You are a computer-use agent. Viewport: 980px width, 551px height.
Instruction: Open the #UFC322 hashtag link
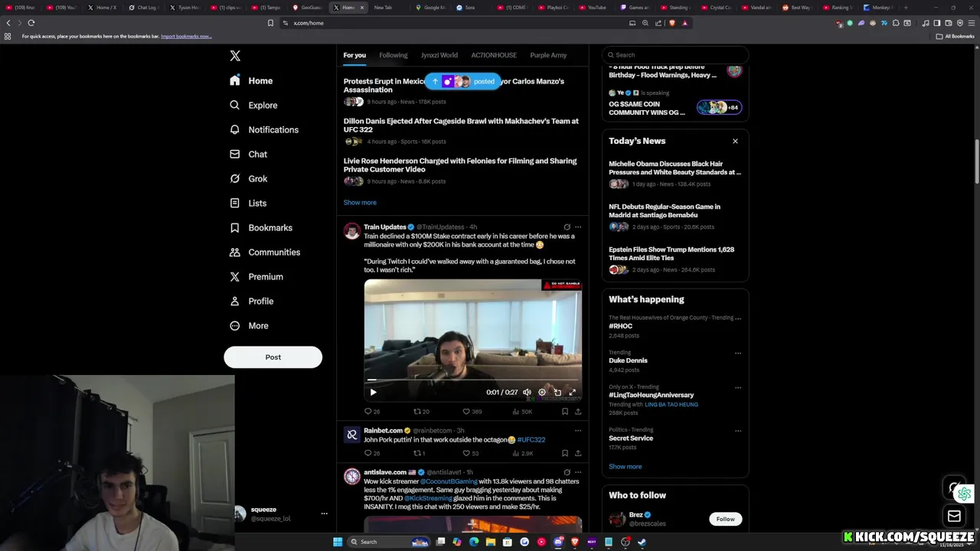click(531, 440)
